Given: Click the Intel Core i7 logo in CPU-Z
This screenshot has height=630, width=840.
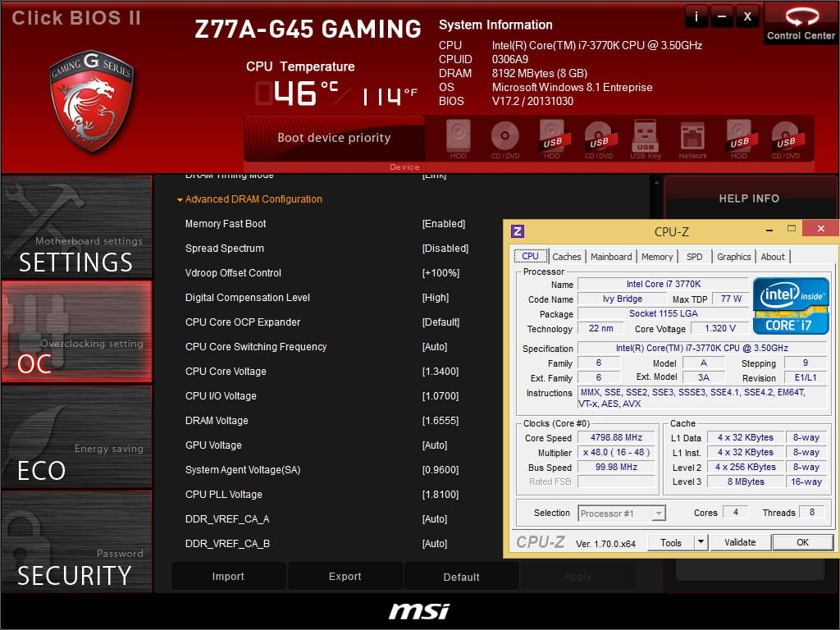Looking at the screenshot, I should click(x=791, y=306).
